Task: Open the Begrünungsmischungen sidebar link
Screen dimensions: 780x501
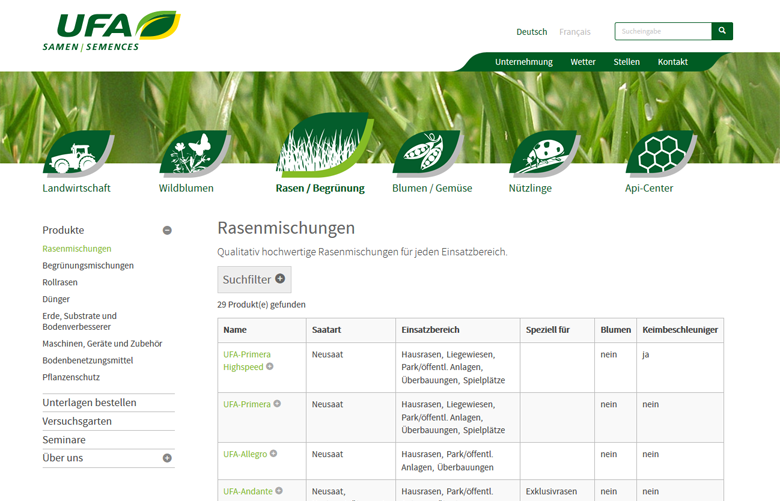Action: pos(88,266)
